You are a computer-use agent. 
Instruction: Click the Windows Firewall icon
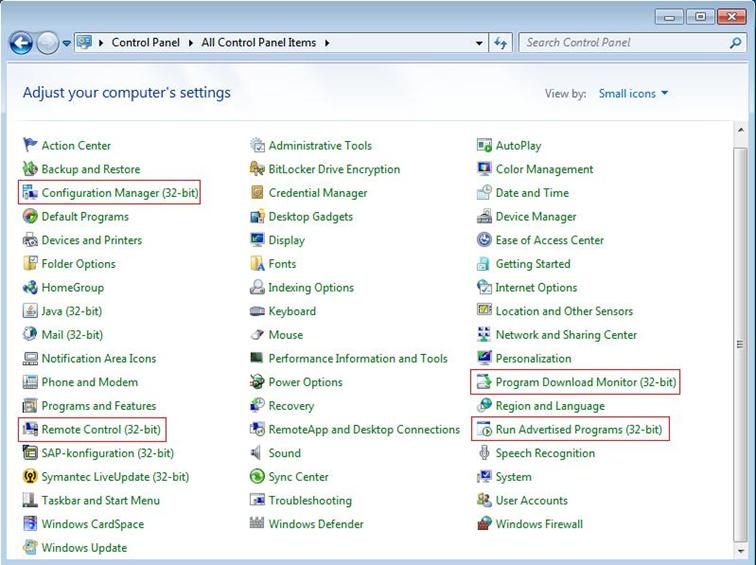484,524
